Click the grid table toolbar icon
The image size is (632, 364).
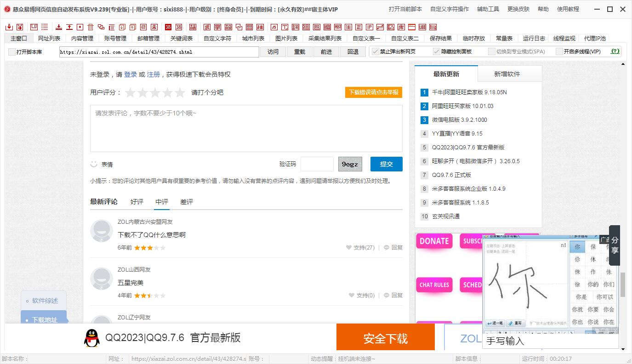(249, 27)
